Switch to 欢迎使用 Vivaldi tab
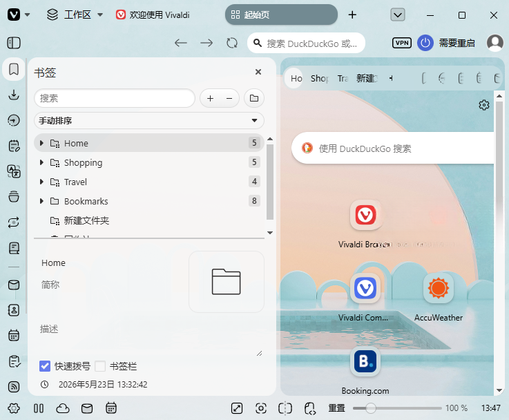 pos(153,15)
